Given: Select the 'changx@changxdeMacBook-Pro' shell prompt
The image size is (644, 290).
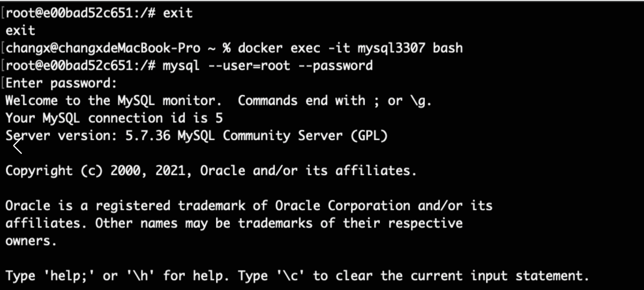Looking at the screenshot, I should coord(103,48).
